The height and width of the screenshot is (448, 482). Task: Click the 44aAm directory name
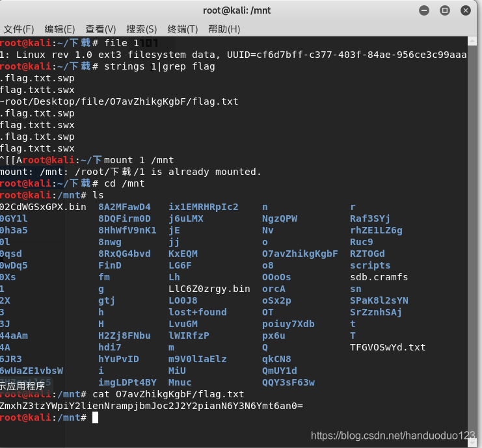point(14,336)
